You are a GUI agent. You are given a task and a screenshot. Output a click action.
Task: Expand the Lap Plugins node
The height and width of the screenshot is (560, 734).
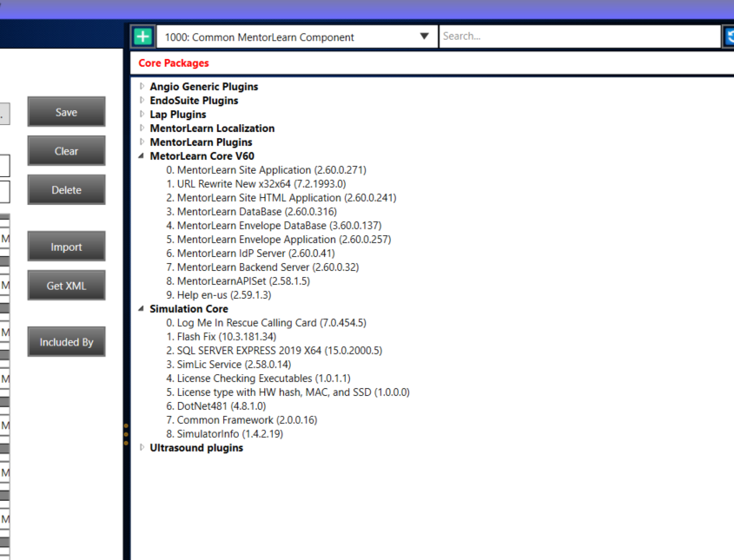coord(142,114)
